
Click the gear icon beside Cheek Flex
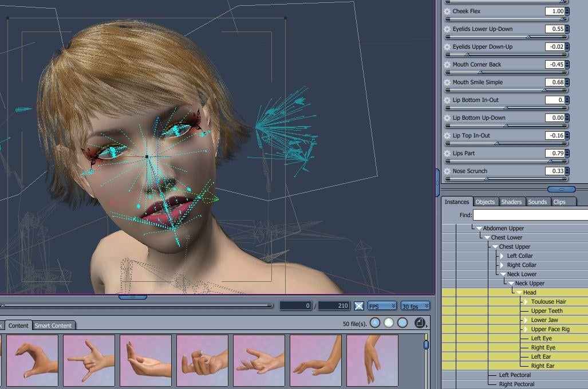click(447, 11)
